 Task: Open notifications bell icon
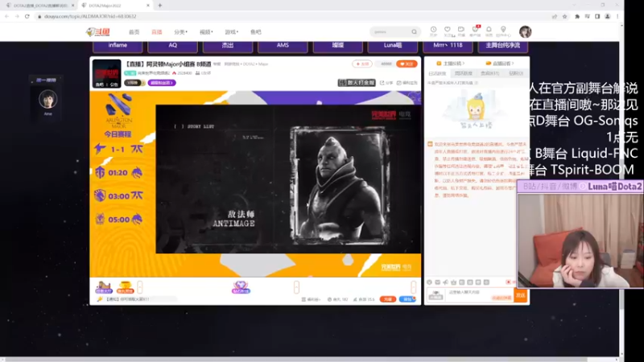(489, 31)
